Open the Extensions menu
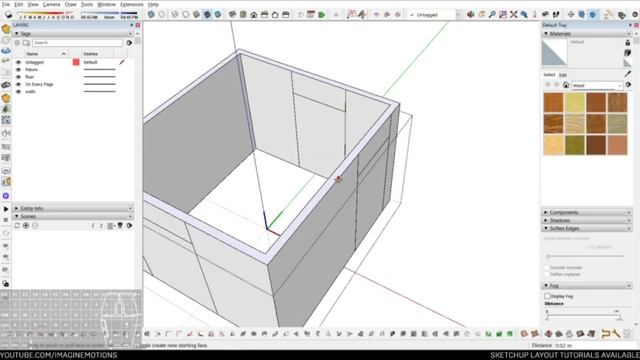Viewport: 640px width, 360px height. 132,4
